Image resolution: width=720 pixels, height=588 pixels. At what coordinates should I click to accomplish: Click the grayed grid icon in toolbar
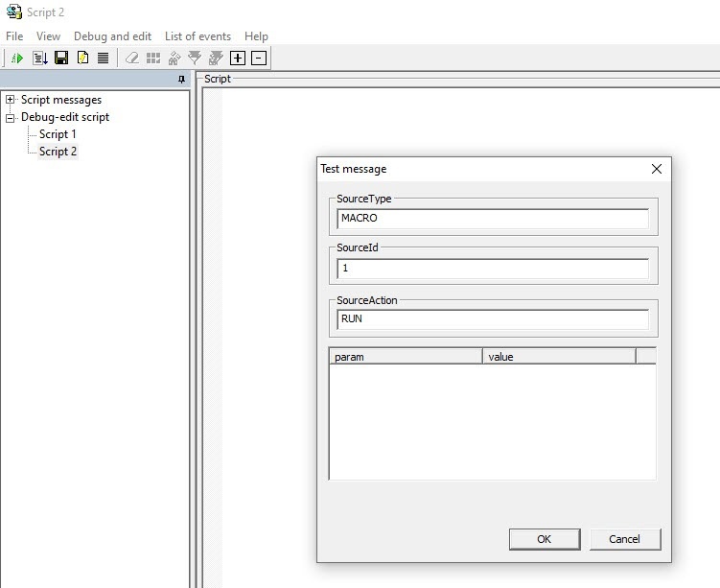click(x=153, y=58)
